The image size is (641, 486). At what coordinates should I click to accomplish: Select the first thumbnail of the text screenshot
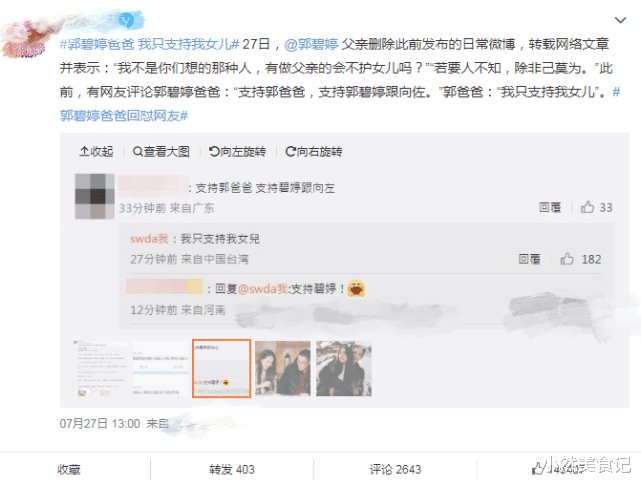click(x=99, y=368)
